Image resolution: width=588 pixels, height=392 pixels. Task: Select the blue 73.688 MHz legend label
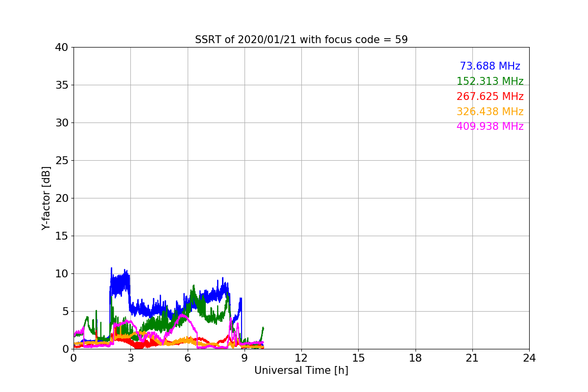click(x=490, y=66)
